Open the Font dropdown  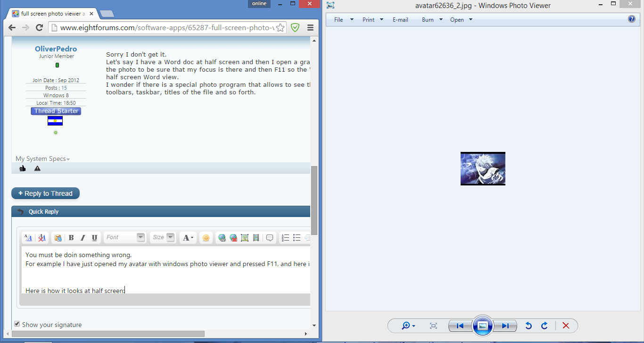(140, 237)
